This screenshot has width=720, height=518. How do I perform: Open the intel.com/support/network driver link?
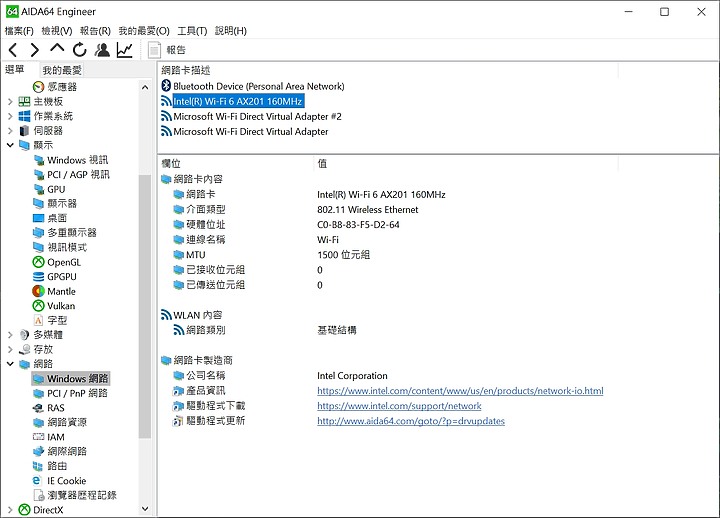tap(399, 406)
